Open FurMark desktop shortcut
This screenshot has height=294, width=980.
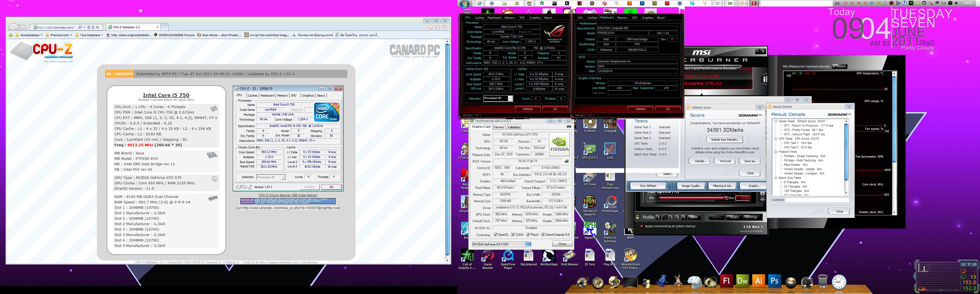[590, 125]
